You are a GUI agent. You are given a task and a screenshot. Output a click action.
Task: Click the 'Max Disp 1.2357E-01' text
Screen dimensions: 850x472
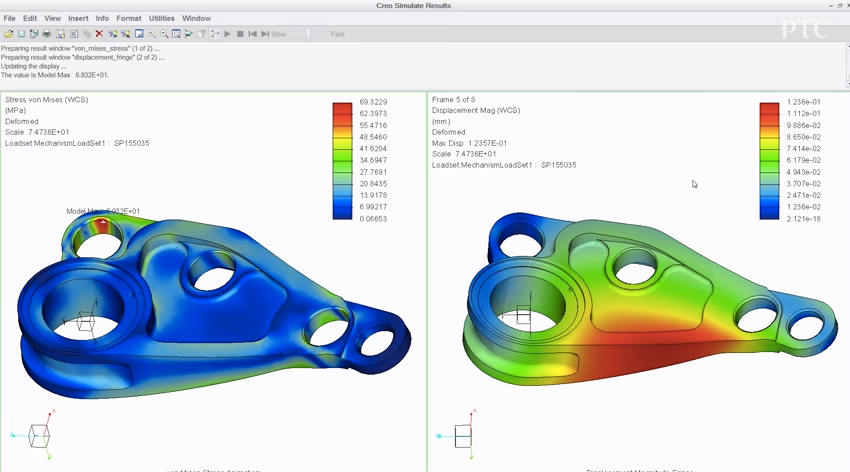tap(469, 143)
